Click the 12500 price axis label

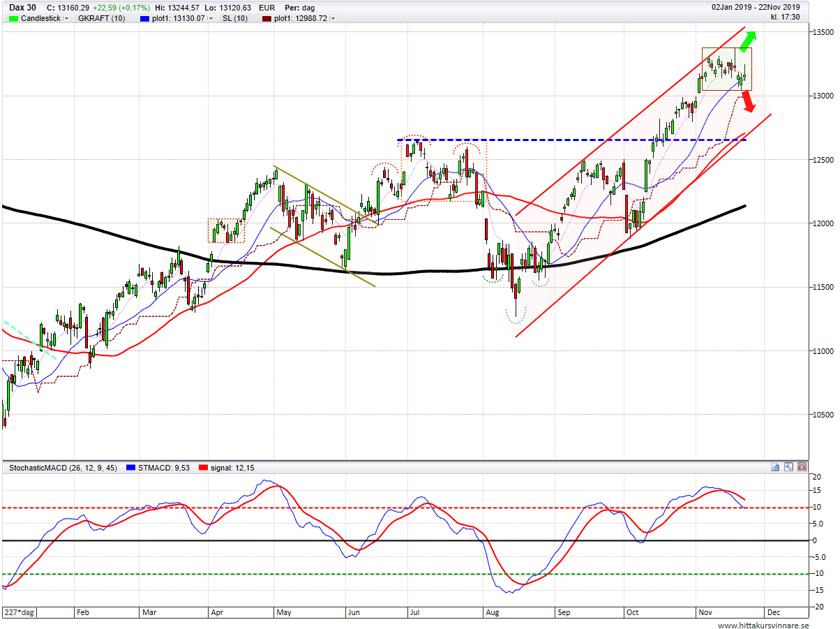[824, 160]
